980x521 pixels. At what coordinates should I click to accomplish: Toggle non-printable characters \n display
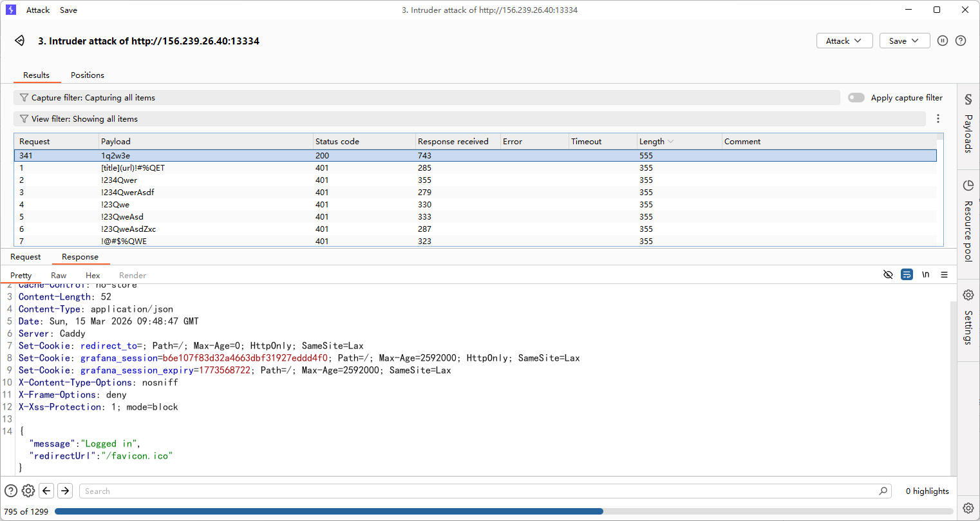[x=925, y=275]
